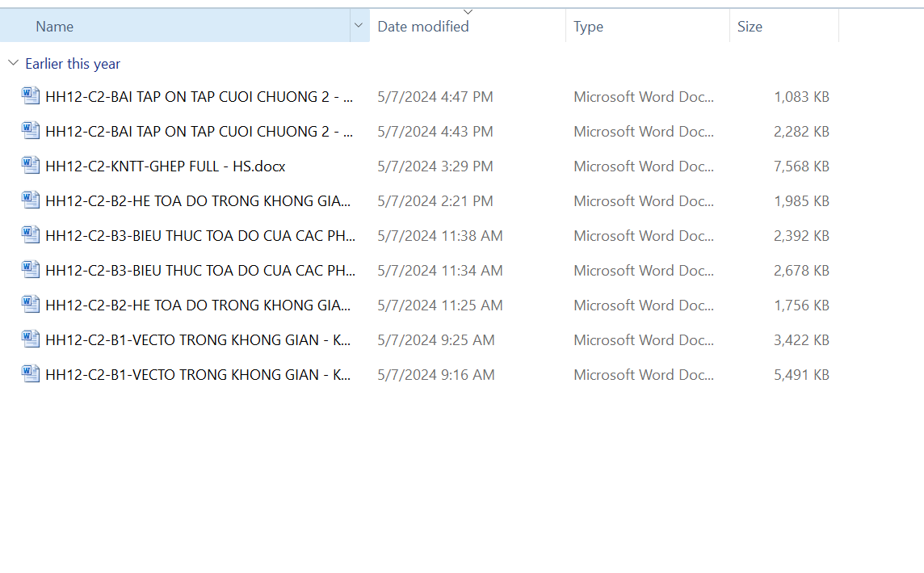Click Word icon of file modified 11:38 AM
Screen dimensions: 924x573
click(31, 235)
